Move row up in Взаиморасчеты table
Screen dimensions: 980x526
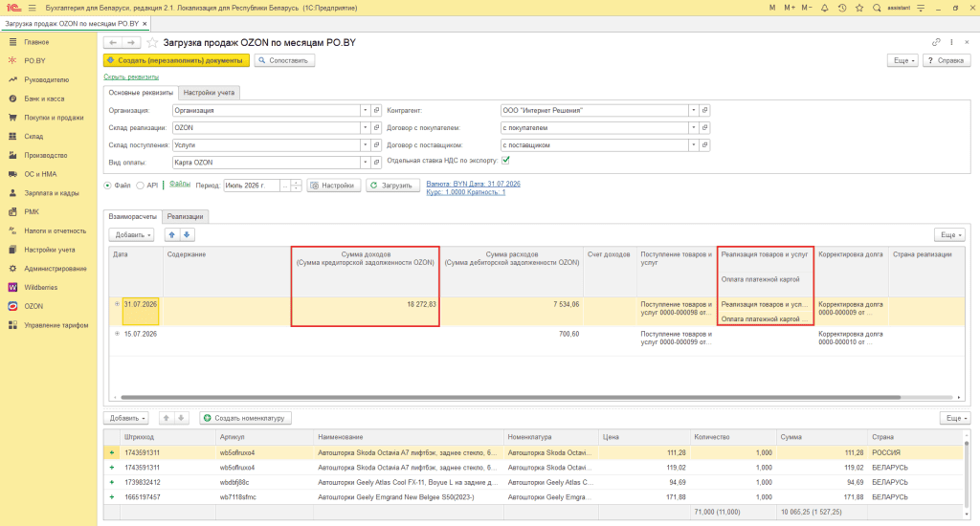pyautogui.click(x=172, y=235)
